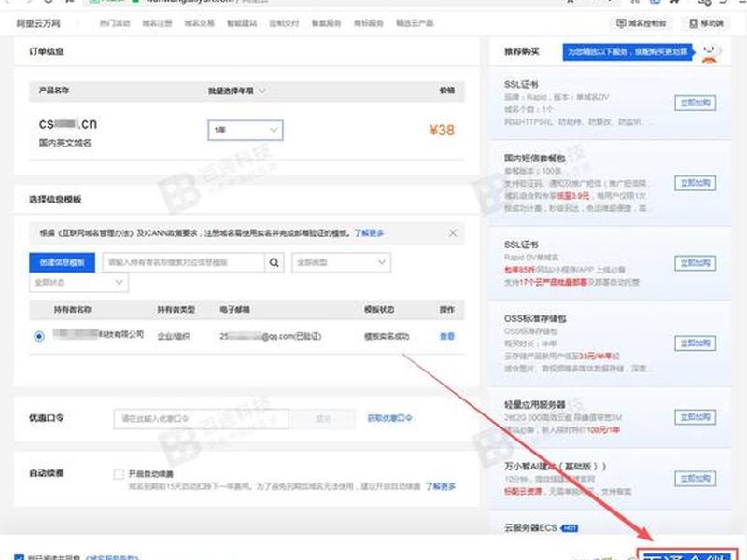Viewport: 747px width, 560px height.
Task: Focus the 优惠口令 coupon code input field
Action: click(x=201, y=418)
